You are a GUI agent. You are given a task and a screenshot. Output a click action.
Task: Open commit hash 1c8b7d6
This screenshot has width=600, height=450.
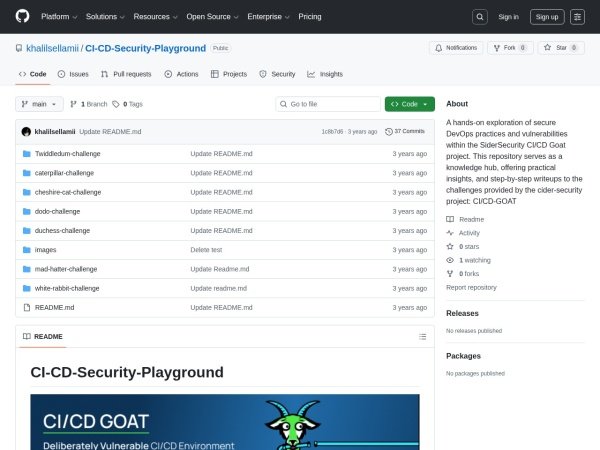(x=332, y=132)
